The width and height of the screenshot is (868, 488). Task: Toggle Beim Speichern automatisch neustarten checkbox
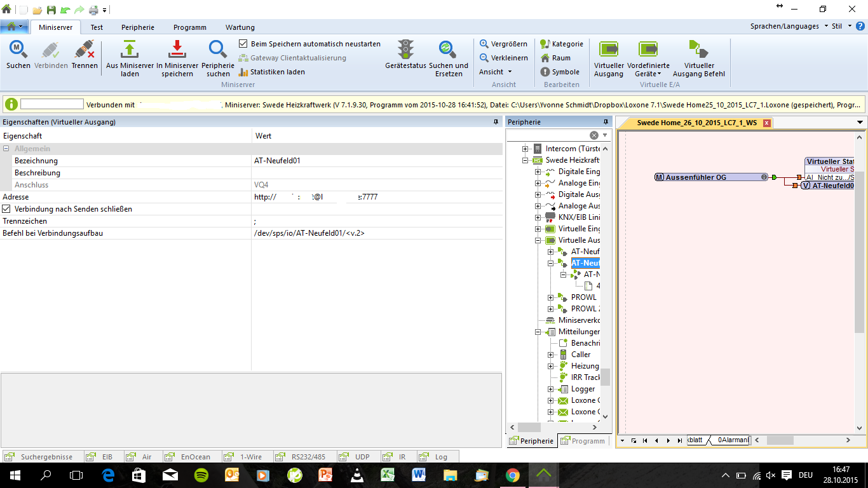(243, 44)
